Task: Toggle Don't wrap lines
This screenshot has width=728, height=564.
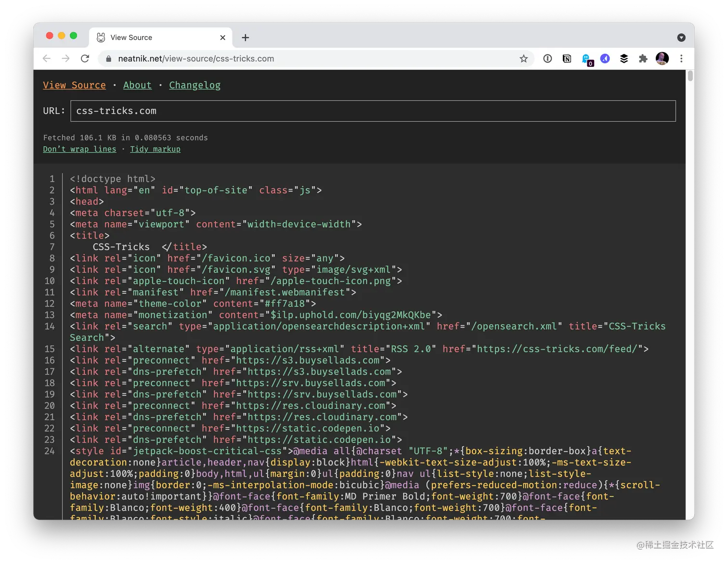Action: pos(79,149)
